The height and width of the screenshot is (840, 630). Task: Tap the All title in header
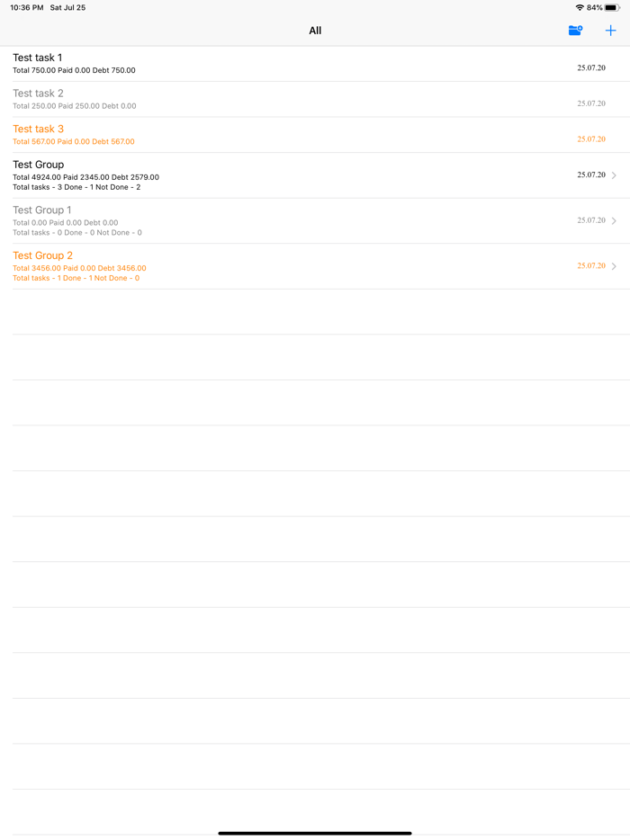(315, 31)
